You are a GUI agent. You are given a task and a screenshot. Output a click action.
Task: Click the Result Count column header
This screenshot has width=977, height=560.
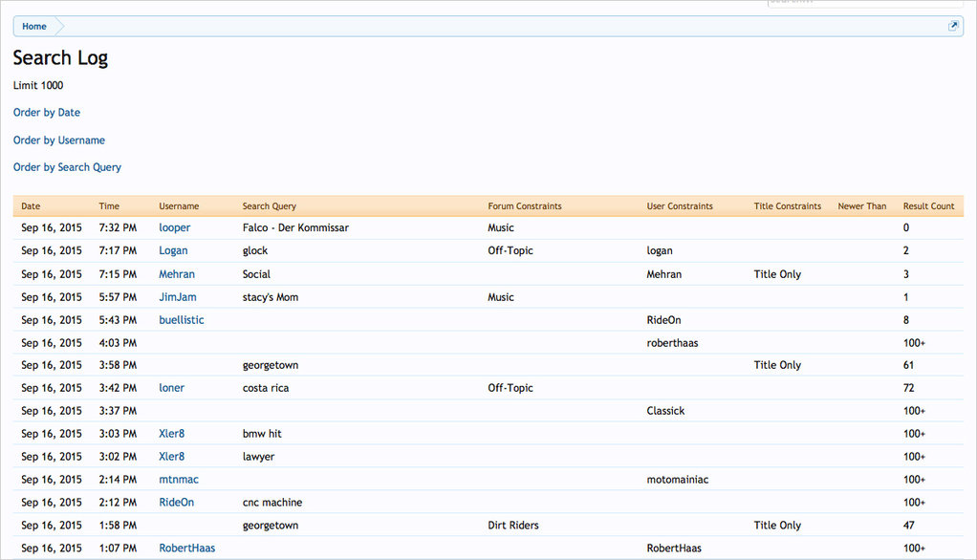click(928, 206)
